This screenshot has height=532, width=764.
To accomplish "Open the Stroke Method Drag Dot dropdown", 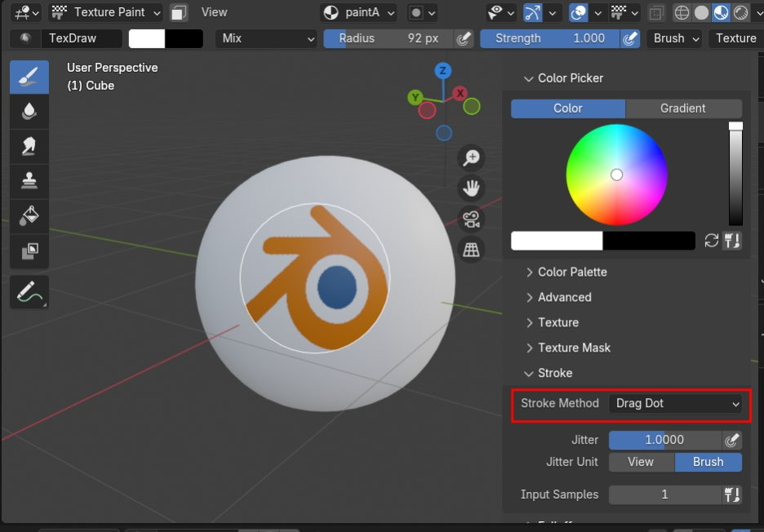I will (675, 403).
